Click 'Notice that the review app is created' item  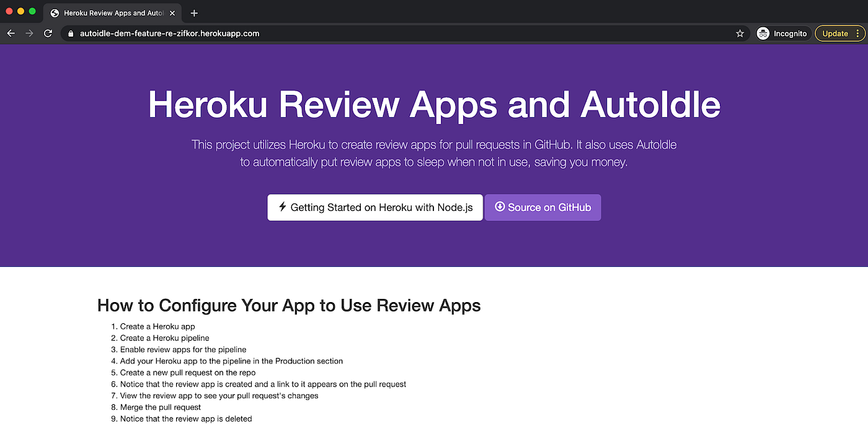263,384
